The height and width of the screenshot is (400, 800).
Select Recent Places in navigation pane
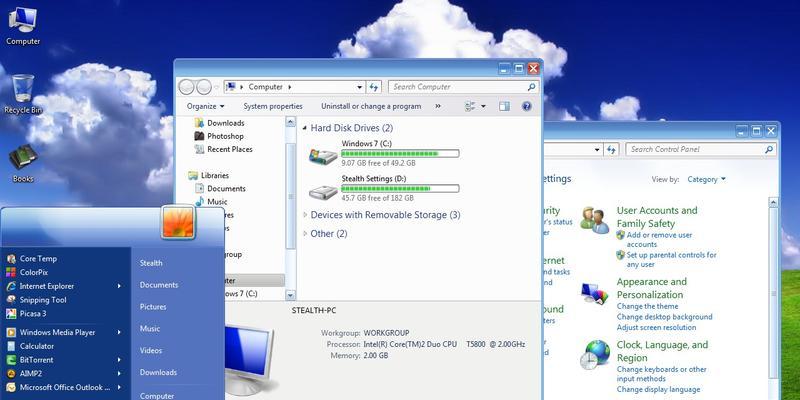click(224, 149)
